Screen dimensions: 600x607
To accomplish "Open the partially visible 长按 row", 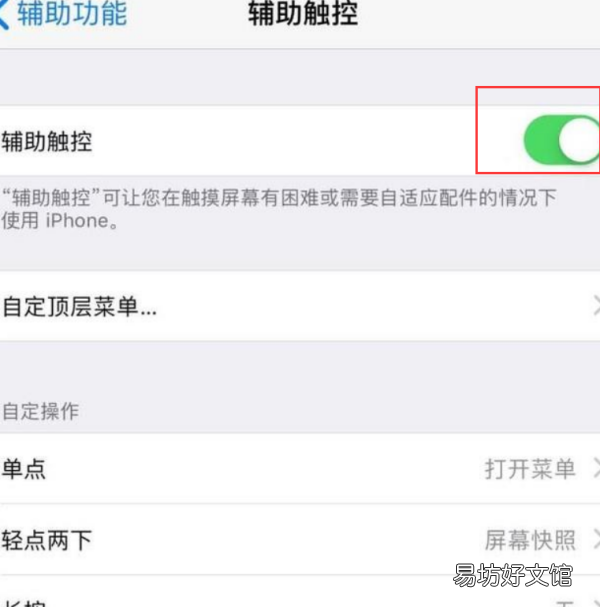I will (x=300, y=592).
